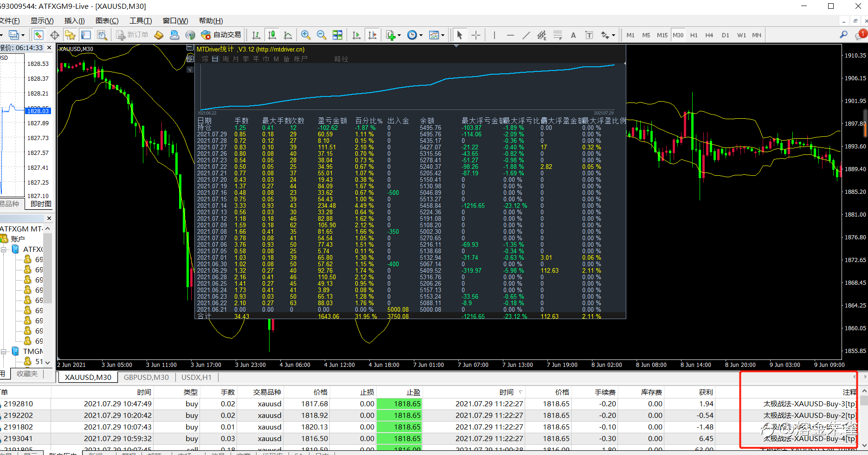Select the 即时图 tick chart tab
This screenshot has width=868, height=455.
click(41, 204)
